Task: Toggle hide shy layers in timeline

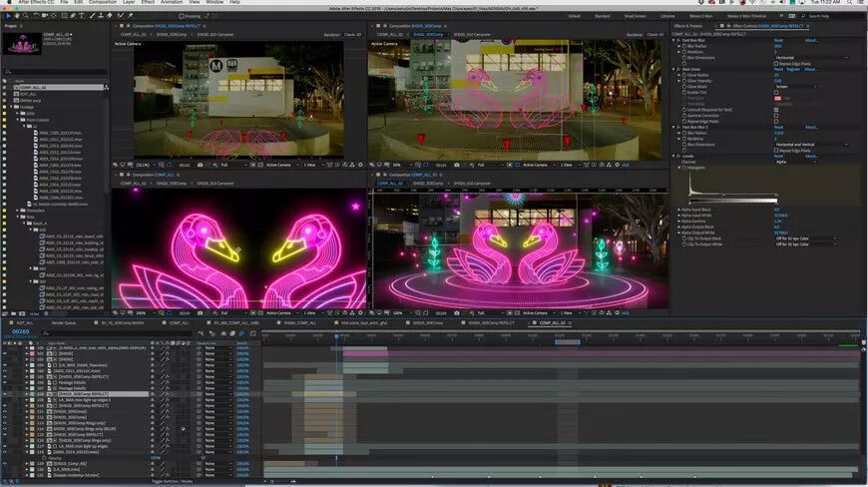Action: click(x=223, y=333)
